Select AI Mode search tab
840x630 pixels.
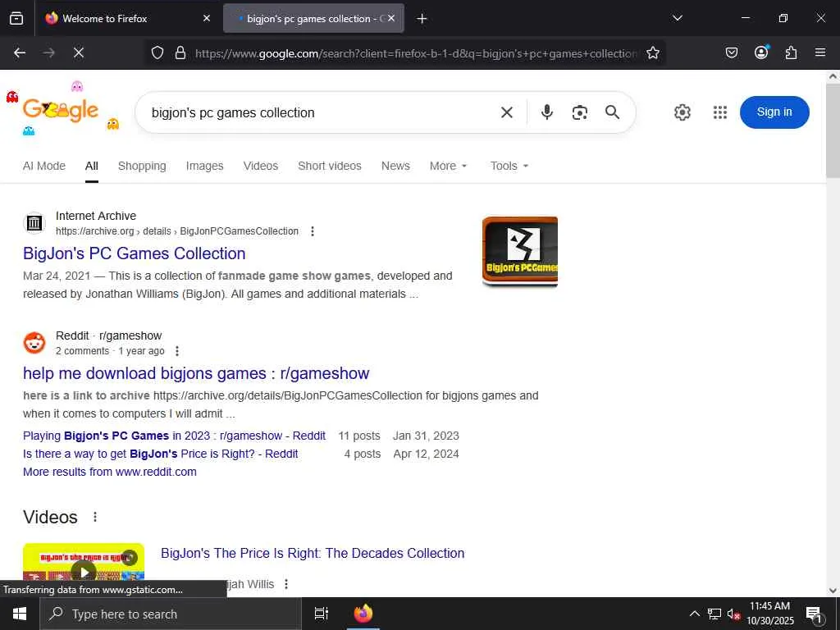pyautogui.click(x=44, y=166)
